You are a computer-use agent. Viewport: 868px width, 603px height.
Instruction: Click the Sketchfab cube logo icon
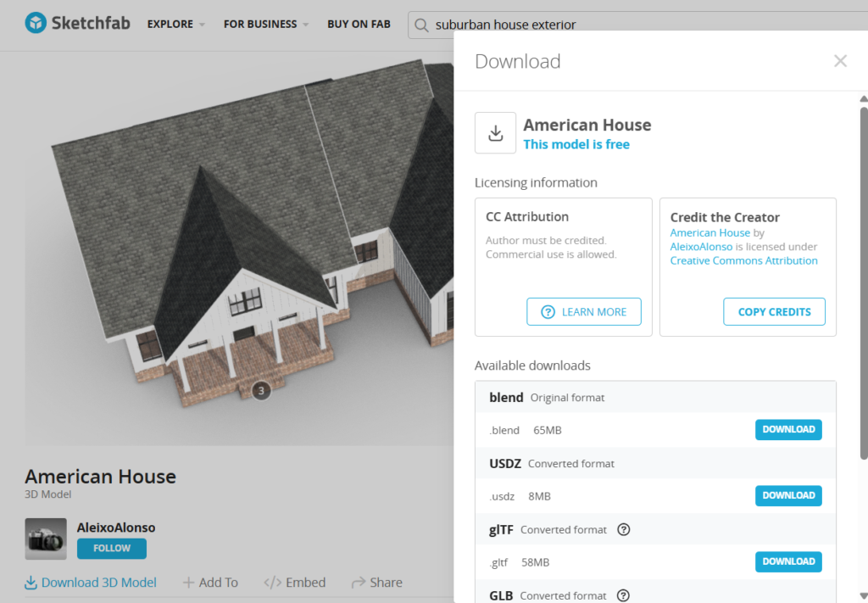click(36, 23)
